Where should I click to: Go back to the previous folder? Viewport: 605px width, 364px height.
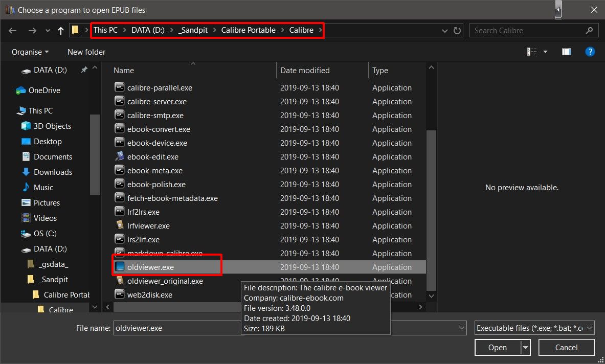[x=12, y=31]
